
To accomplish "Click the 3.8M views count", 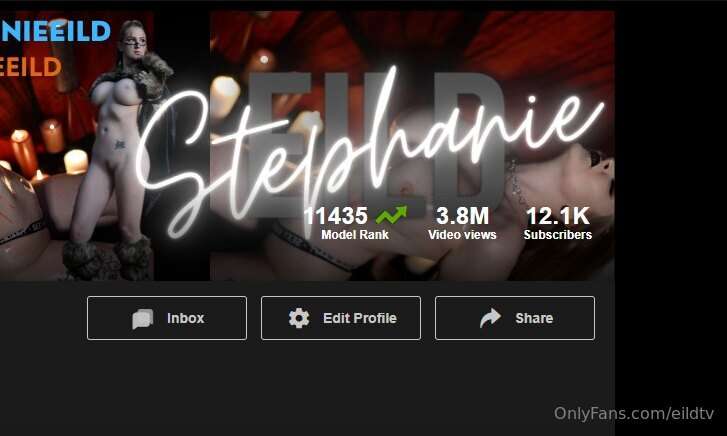I will click(462, 216).
